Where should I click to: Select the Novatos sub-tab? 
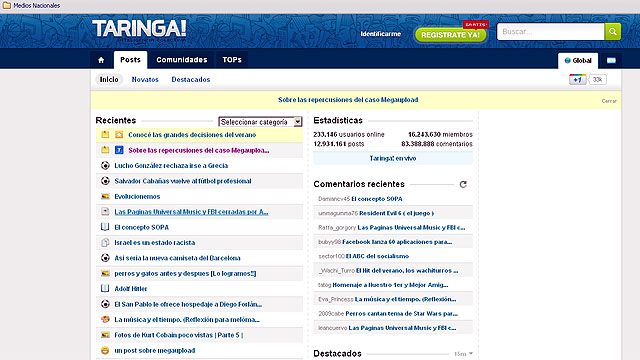click(x=145, y=80)
